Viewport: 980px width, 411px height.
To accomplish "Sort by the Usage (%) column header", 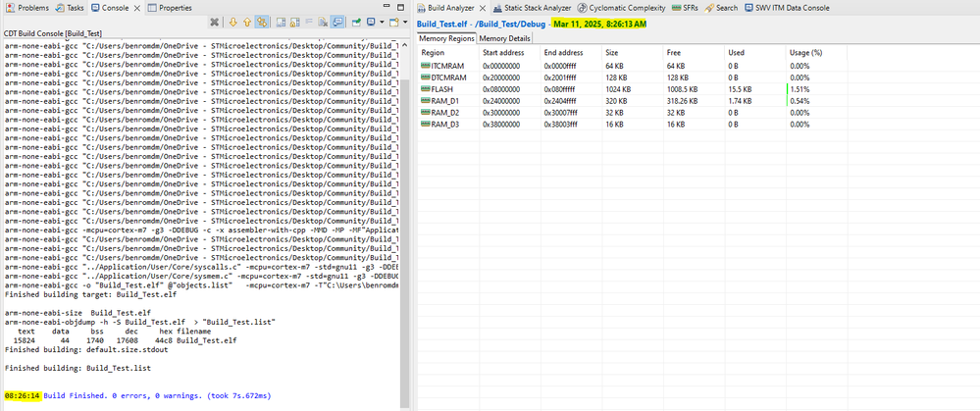I will point(815,53).
